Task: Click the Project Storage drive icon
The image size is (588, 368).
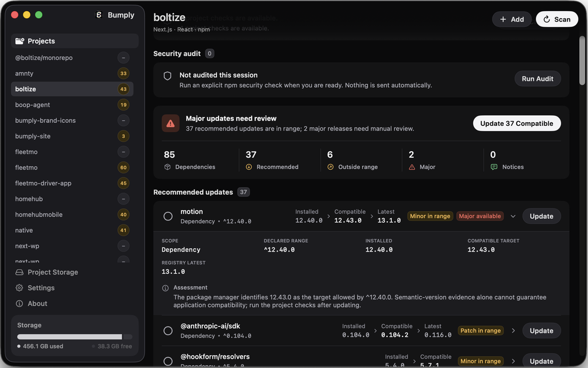Action: tap(19, 272)
